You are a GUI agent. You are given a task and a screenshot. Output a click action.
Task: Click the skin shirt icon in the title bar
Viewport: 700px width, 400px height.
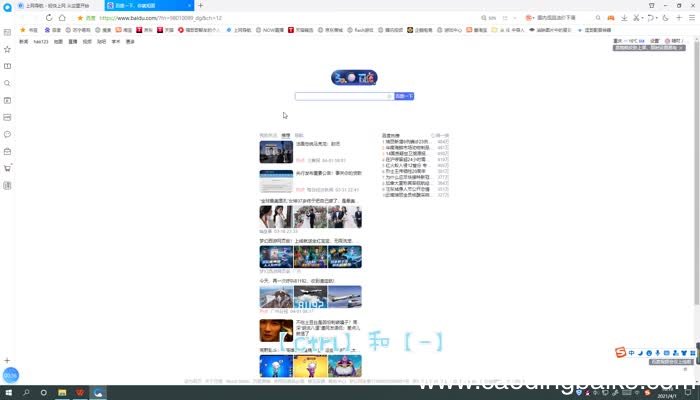click(652, 5)
